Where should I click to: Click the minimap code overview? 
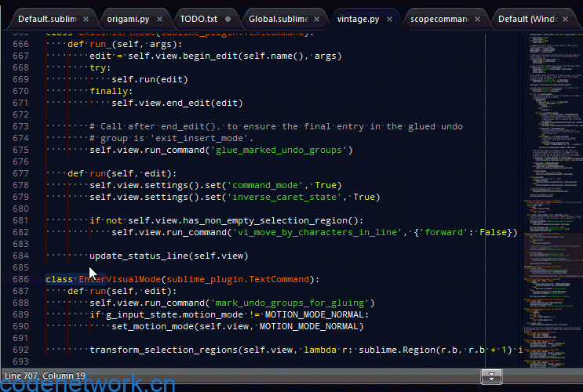tap(554, 201)
